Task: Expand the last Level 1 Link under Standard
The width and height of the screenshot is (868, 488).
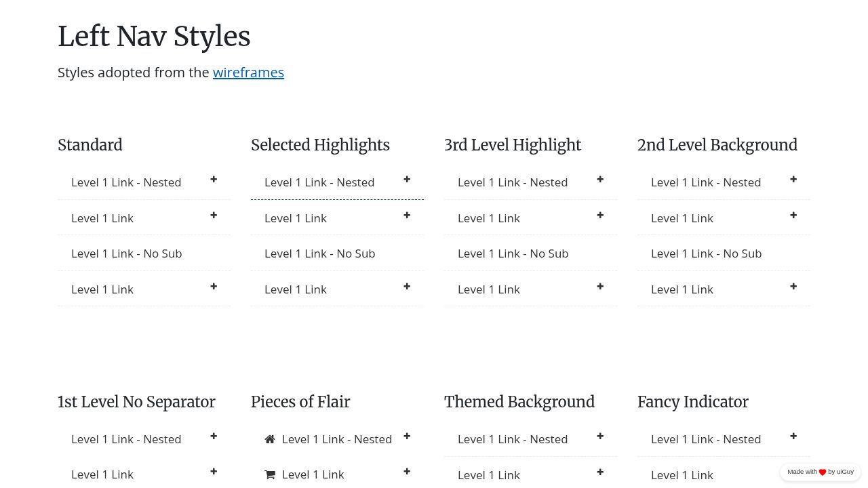Action: click(214, 286)
